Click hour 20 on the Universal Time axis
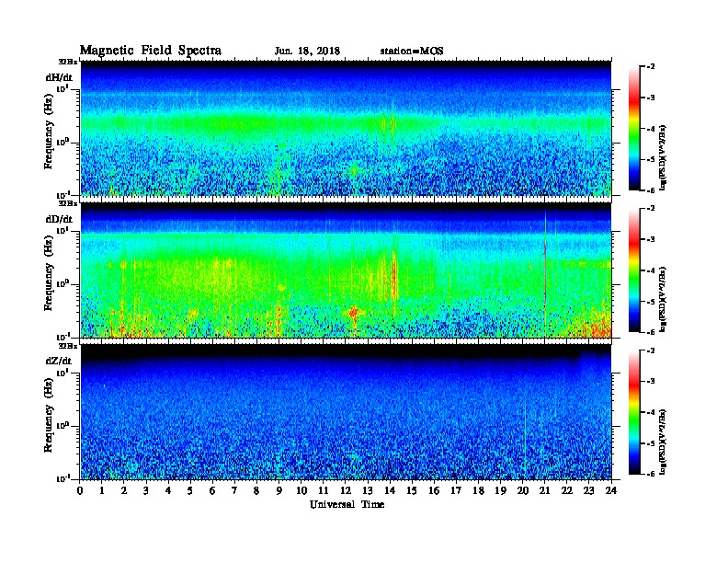Image resolution: width=728 pixels, height=563 pixels. point(522,490)
